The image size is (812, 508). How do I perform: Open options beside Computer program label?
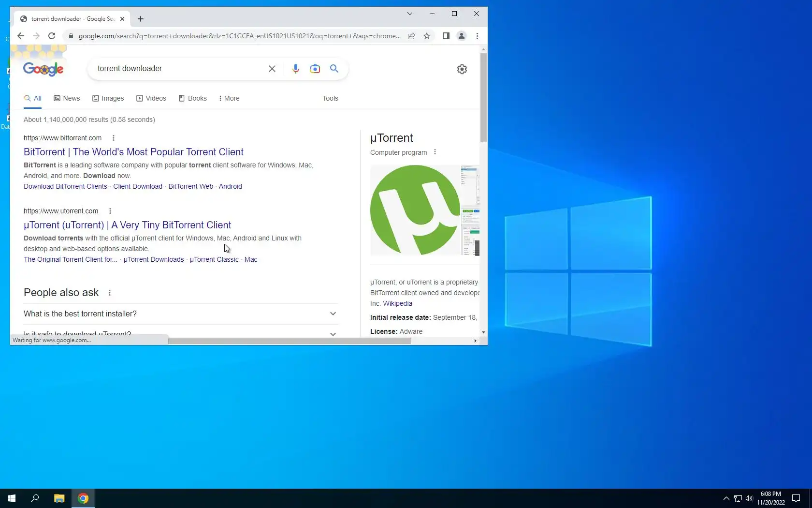pyautogui.click(x=435, y=152)
